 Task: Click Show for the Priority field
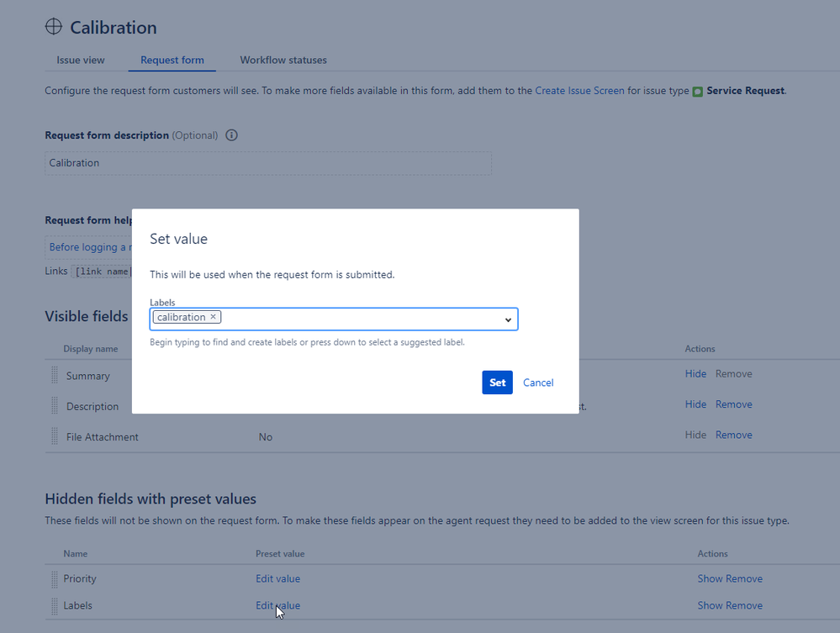(711, 578)
